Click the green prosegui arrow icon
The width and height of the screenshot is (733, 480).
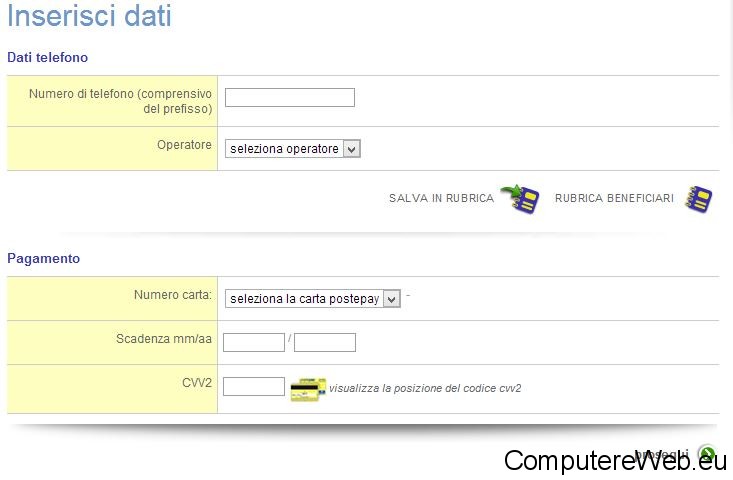tap(707, 454)
